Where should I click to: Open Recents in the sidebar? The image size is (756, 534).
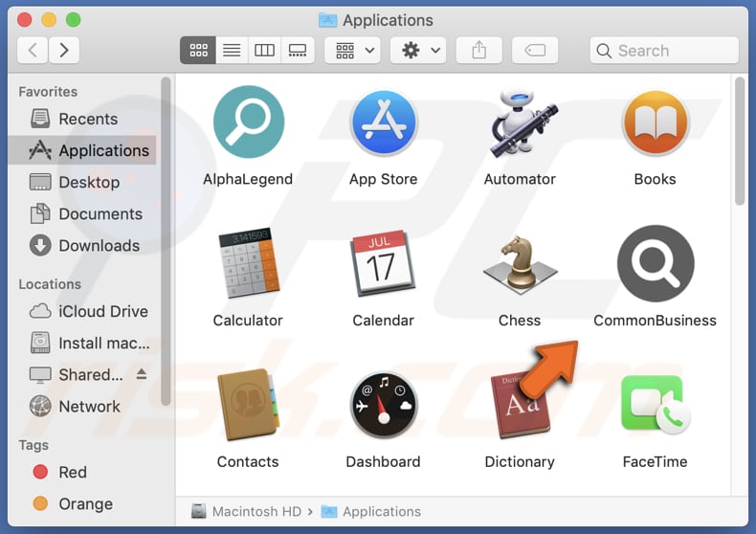(82, 119)
